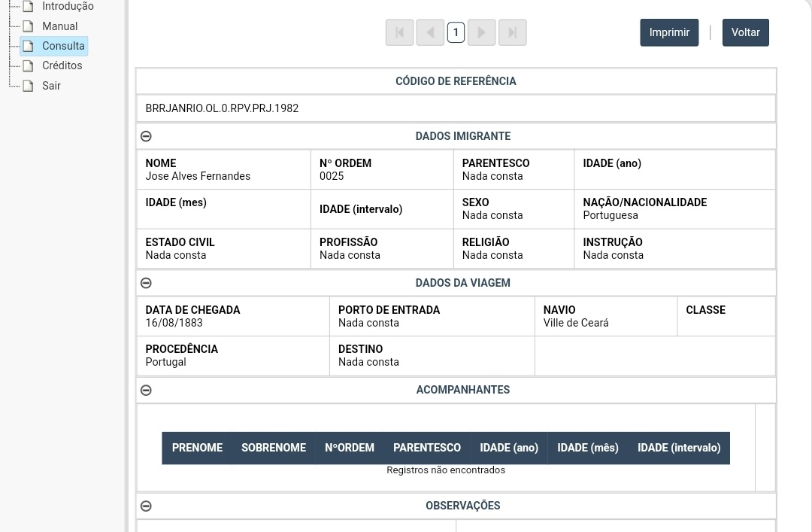The width and height of the screenshot is (812, 532).
Task: Collapse the Dados Imigrante section
Action: pyautogui.click(x=146, y=136)
